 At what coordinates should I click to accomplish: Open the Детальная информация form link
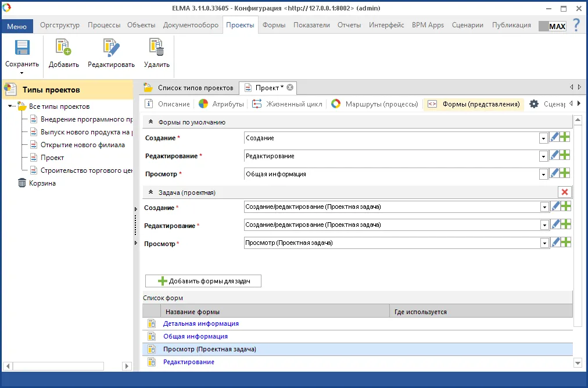tap(200, 323)
